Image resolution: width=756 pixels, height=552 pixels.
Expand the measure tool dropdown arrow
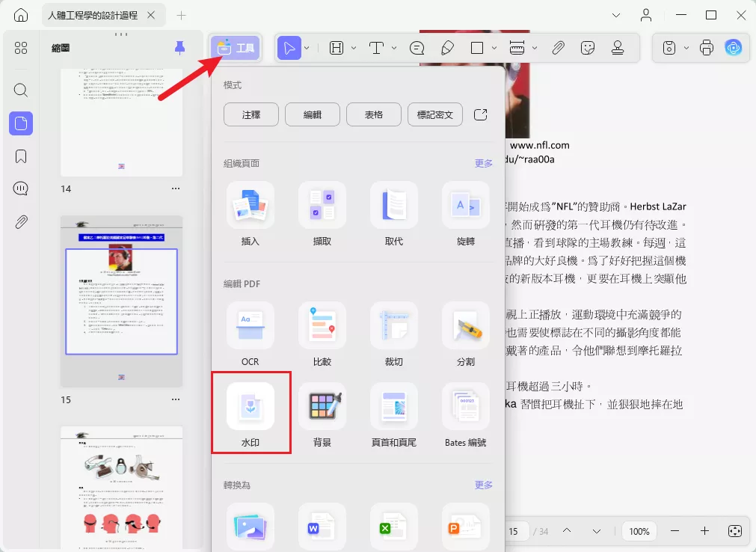535,48
